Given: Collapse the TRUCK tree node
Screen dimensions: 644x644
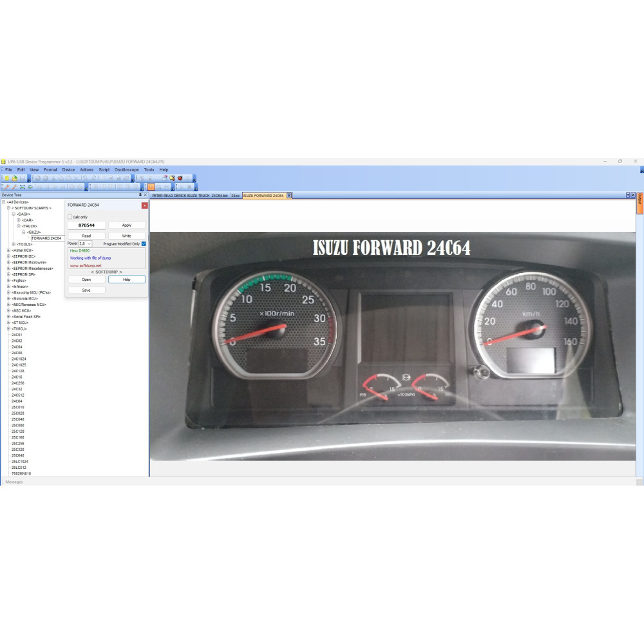Looking at the screenshot, I should pos(19,226).
